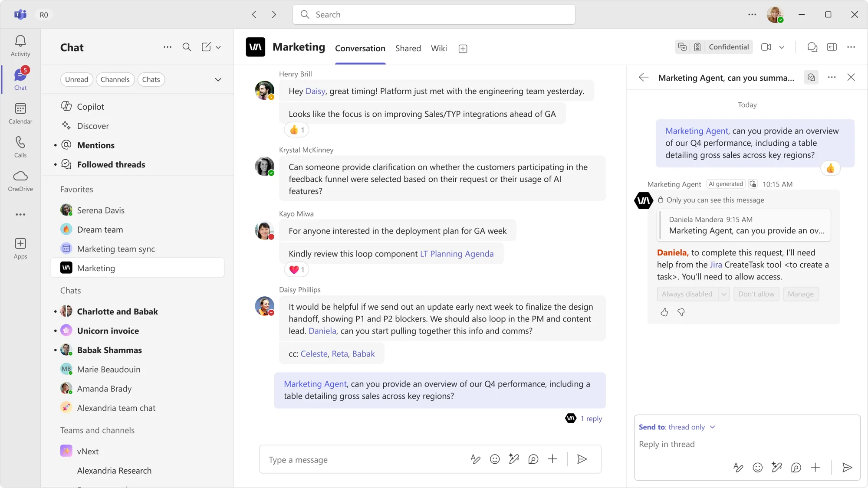Go forward with the history arrow
868x488 pixels.
tap(274, 14)
